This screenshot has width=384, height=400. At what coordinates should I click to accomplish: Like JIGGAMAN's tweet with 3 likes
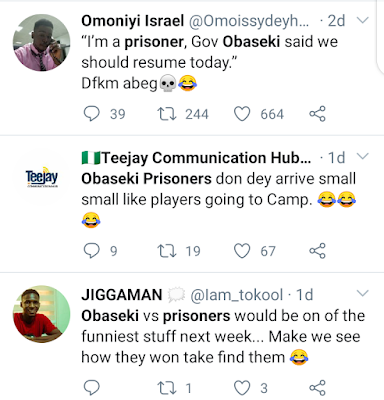pos(242,388)
